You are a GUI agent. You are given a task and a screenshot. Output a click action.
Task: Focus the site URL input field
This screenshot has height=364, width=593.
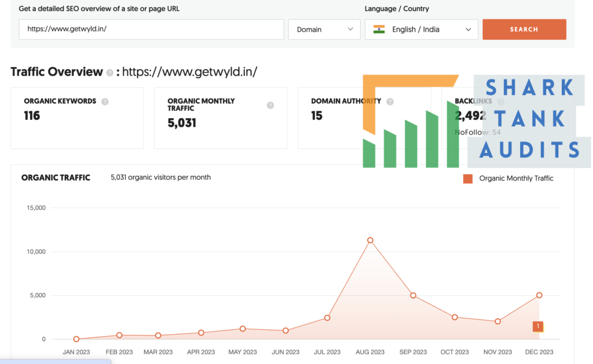[151, 30]
